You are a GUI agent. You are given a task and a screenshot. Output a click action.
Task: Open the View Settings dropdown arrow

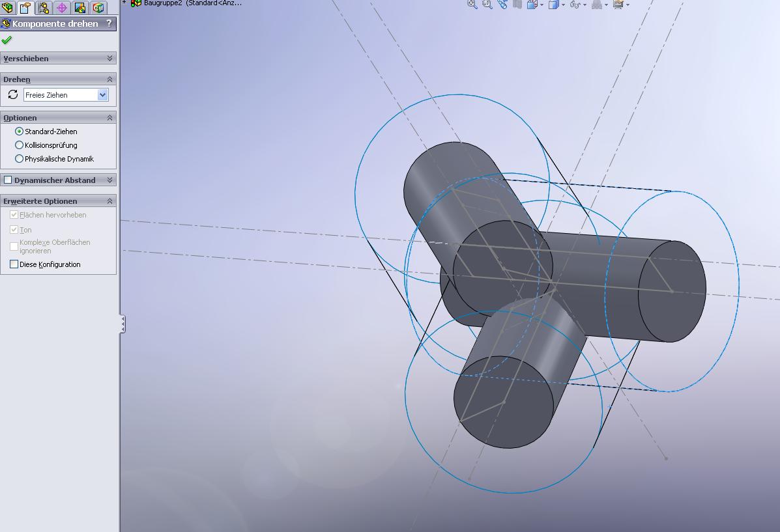pos(628,5)
